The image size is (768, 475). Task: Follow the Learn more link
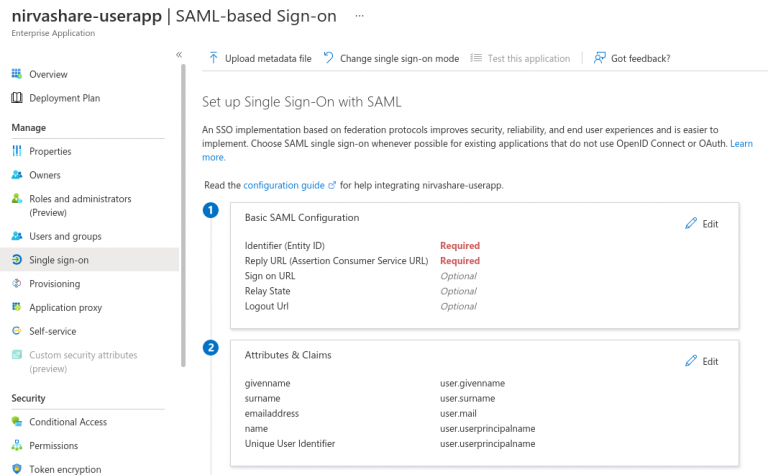(741, 143)
